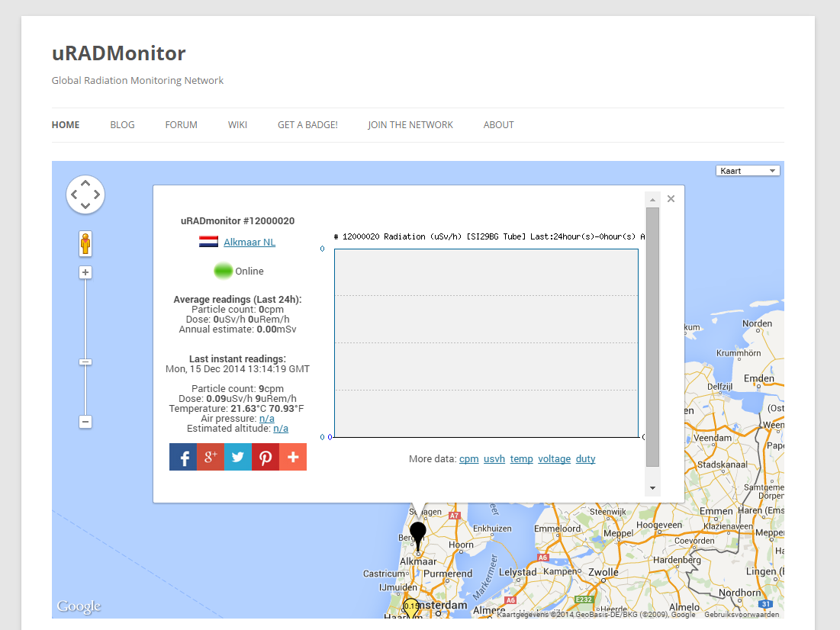This screenshot has width=840, height=630.
Task: Pan map up with arrow control
Action: pos(85,183)
